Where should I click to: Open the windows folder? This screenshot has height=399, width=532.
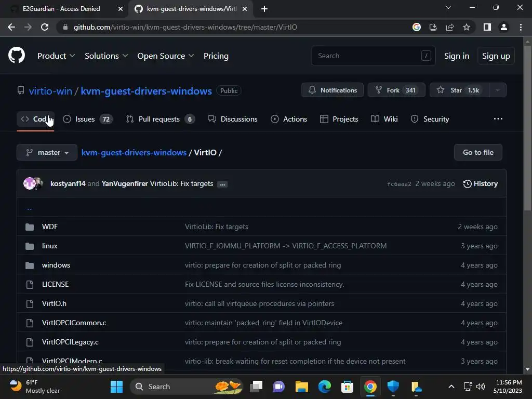pos(56,265)
